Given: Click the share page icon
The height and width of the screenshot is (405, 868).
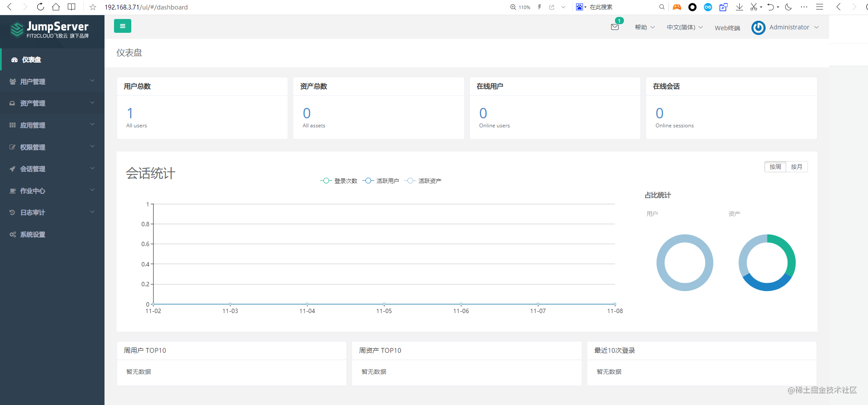Looking at the screenshot, I should (552, 7).
